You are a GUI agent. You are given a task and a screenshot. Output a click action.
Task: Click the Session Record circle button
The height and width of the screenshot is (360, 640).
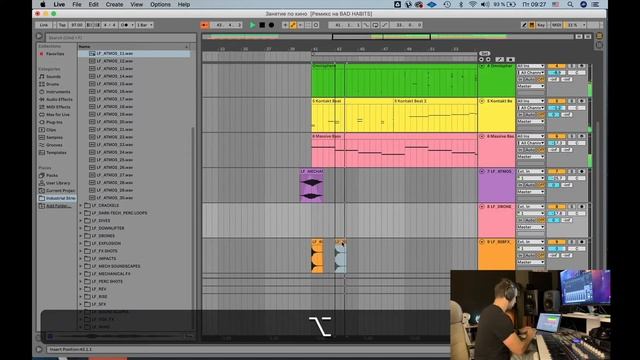point(316,25)
